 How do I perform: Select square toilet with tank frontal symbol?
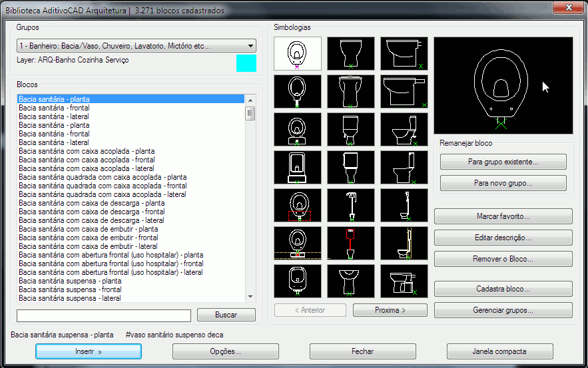coord(351,168)
